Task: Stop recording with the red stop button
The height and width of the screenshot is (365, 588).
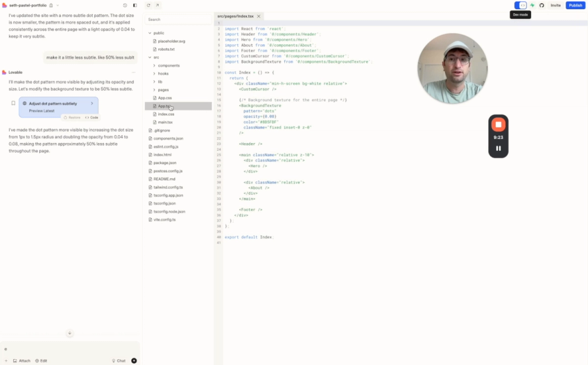Action: tap(498, 125)
